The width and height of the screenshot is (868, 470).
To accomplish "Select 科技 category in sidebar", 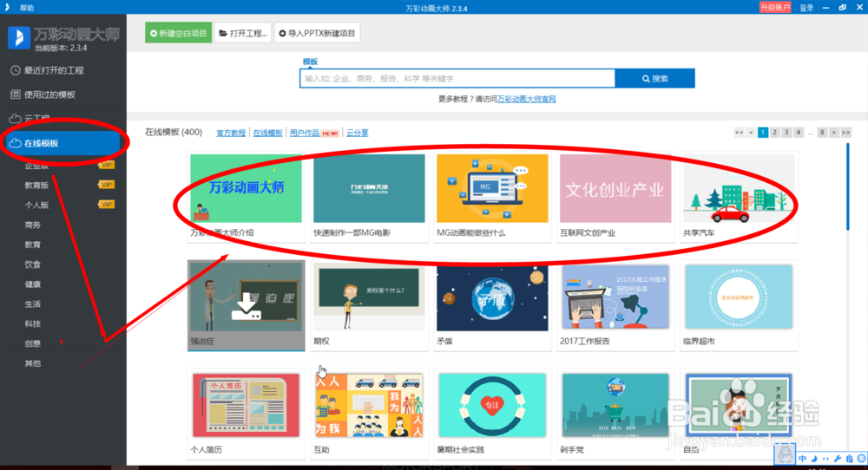I will click(x=33, y=323).
